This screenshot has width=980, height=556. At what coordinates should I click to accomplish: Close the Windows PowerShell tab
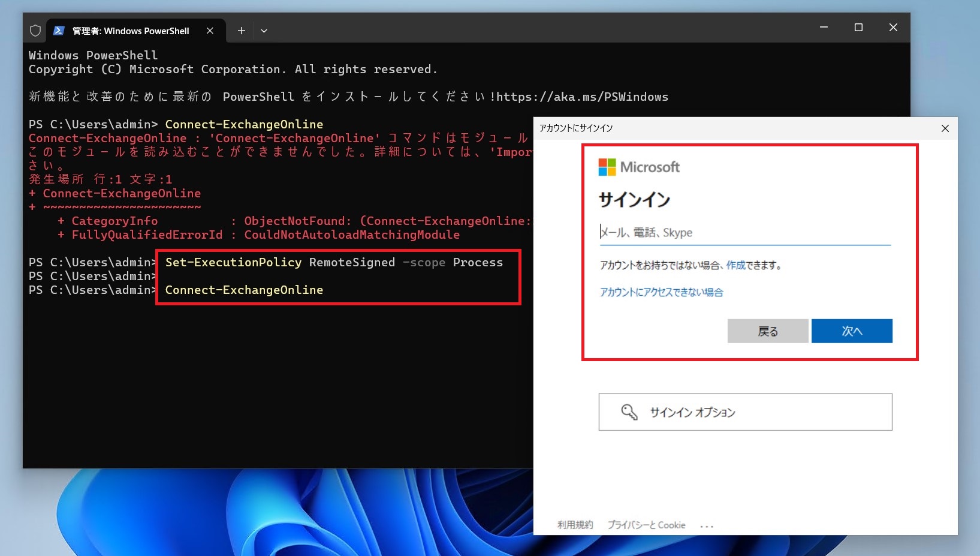coord(210,31)
